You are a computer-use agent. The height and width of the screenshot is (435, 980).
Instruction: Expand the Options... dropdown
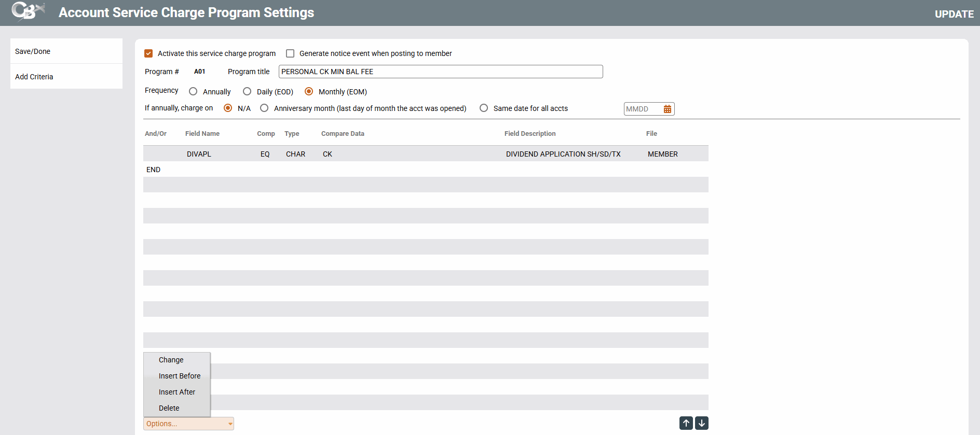pos(188,424)
